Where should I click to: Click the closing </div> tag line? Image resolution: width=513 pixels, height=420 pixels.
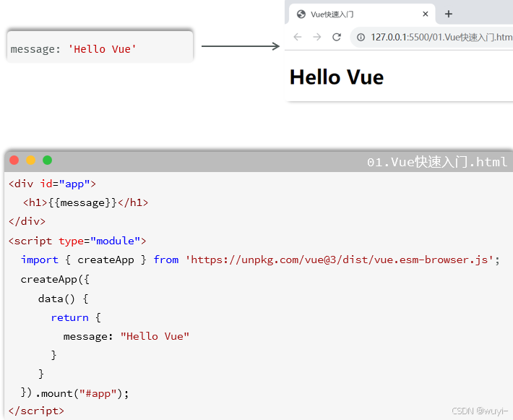[x=27, y=222]
